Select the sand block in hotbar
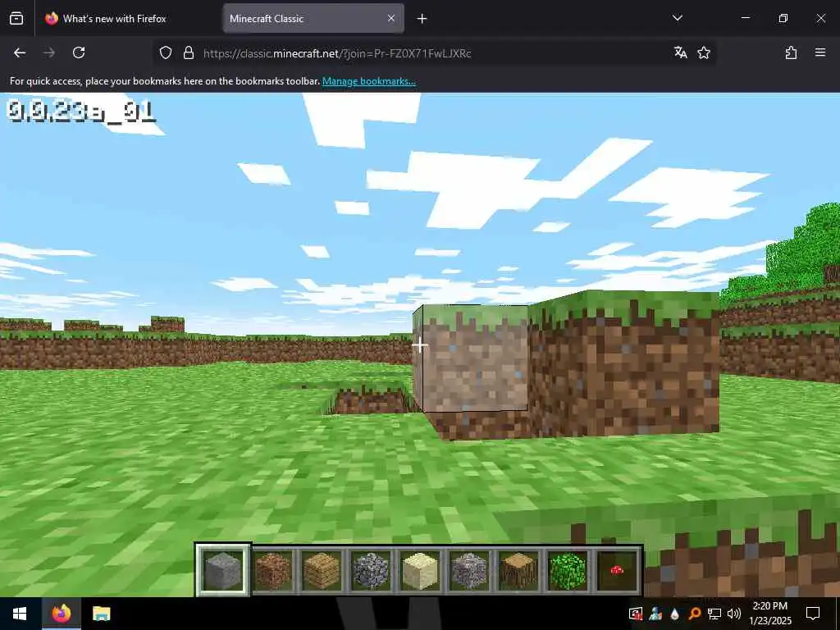This screenshot has height=630, width=840. [x=420, y=571]
